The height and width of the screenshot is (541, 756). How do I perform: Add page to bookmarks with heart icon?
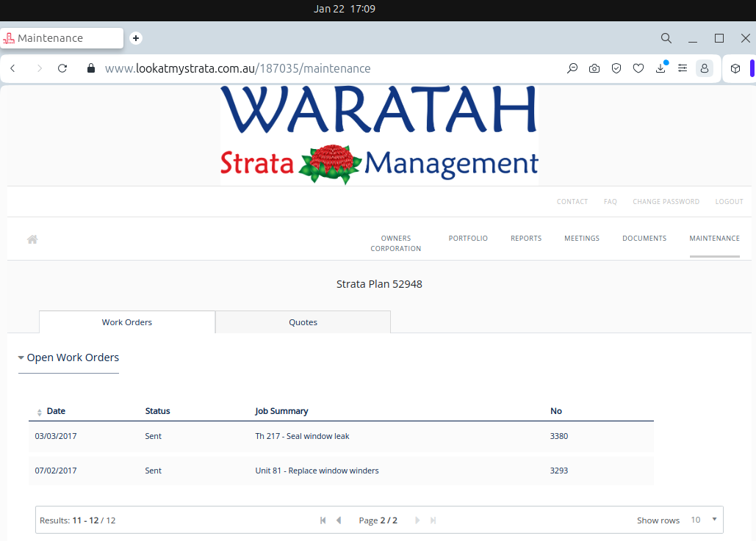coord(638,68)
